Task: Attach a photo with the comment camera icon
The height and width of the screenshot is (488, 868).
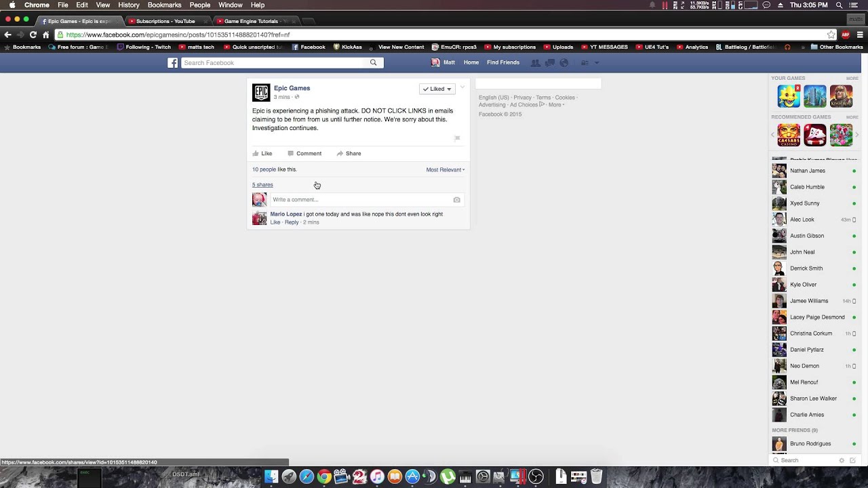Action: (x=456, y=199)
